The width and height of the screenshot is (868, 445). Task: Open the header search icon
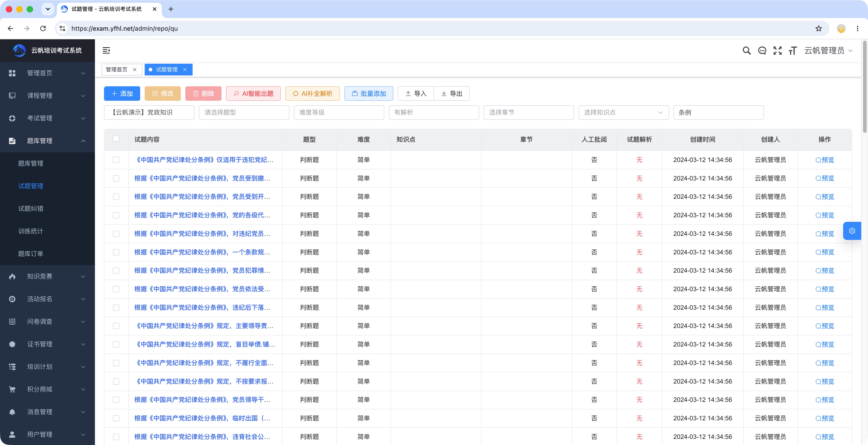747,51
